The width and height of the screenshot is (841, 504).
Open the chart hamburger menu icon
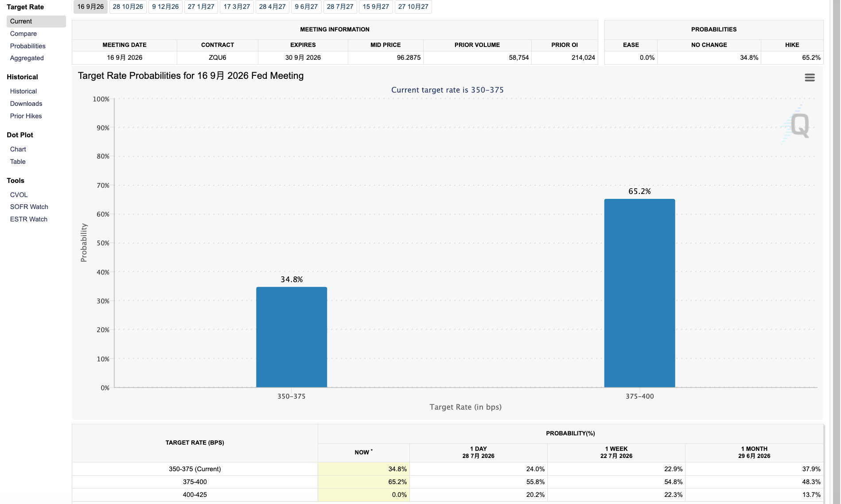[x=810, y=78]
